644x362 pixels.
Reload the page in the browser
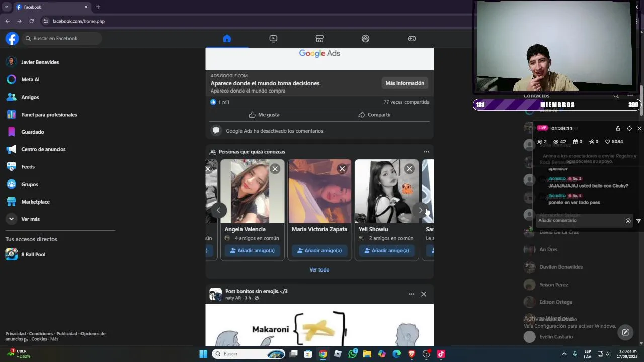point(31,21)
